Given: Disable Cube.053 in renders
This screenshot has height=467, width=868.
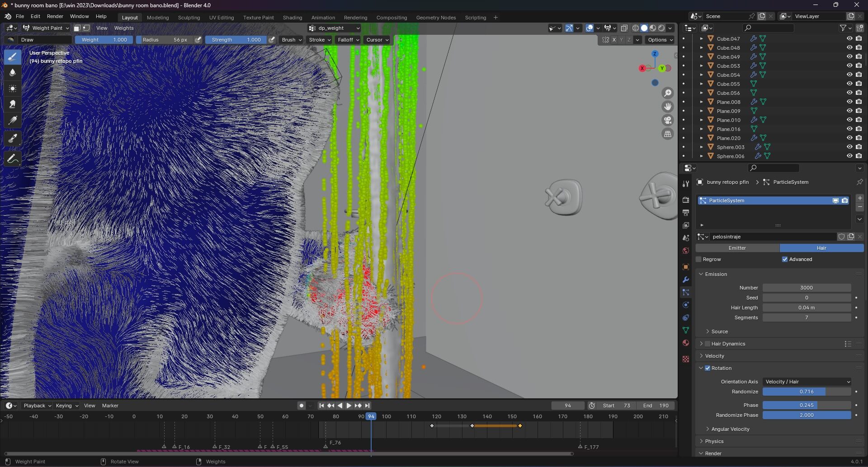Looking at the screenshot, I should pyautogui.click(x=859, y=66).
